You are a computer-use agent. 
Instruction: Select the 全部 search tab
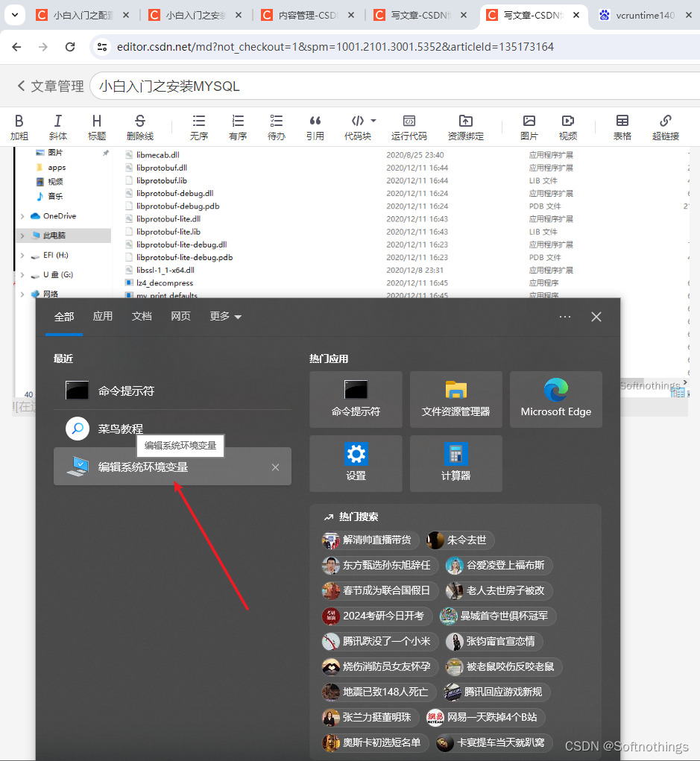(x=64, y=317)
